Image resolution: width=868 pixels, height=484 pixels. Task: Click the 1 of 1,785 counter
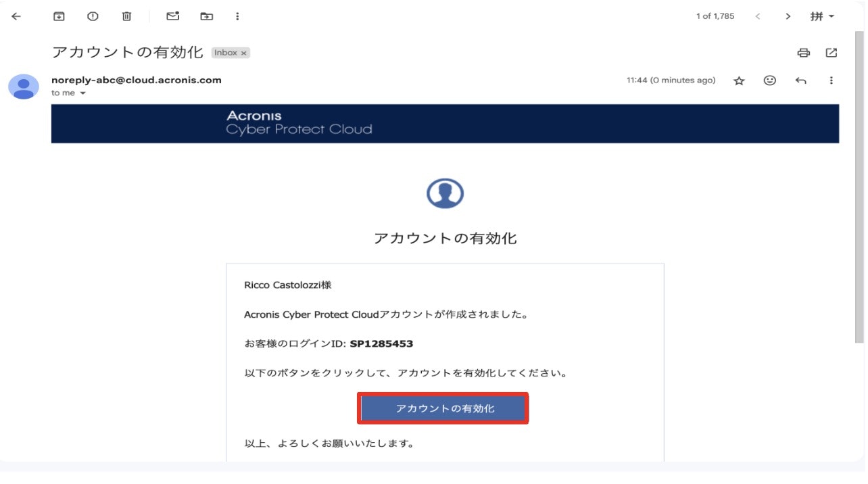coord(715,16)
